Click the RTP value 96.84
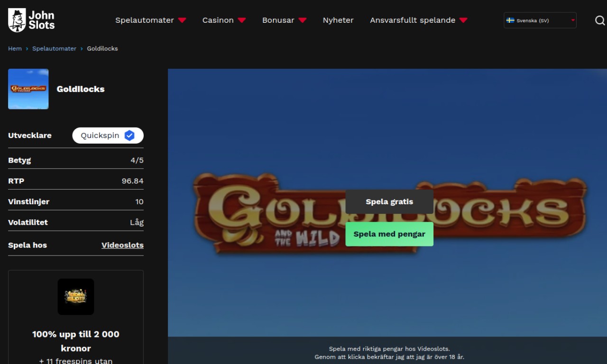607x364 pixels. pyautogui.click(x=133, y=181)
